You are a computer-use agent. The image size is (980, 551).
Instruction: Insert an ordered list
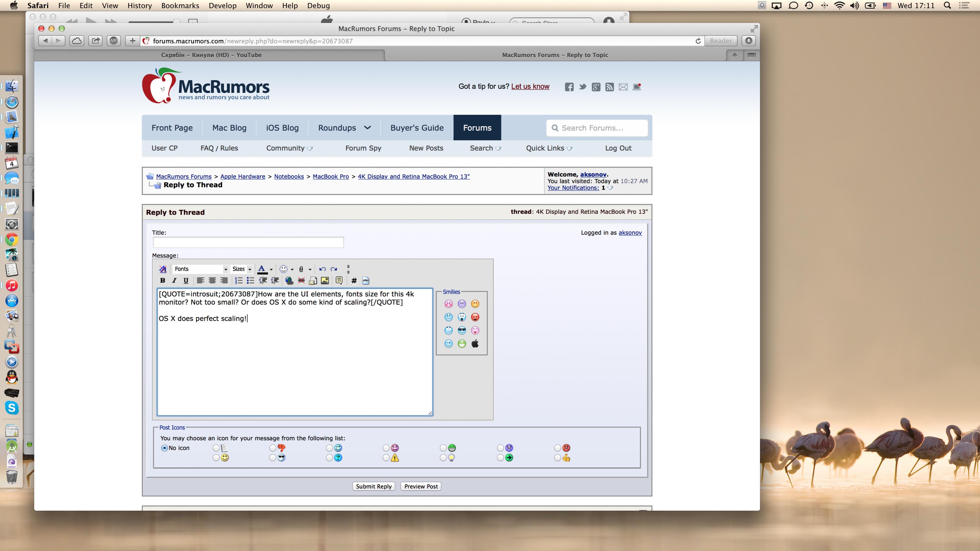(x=238, y=281)
